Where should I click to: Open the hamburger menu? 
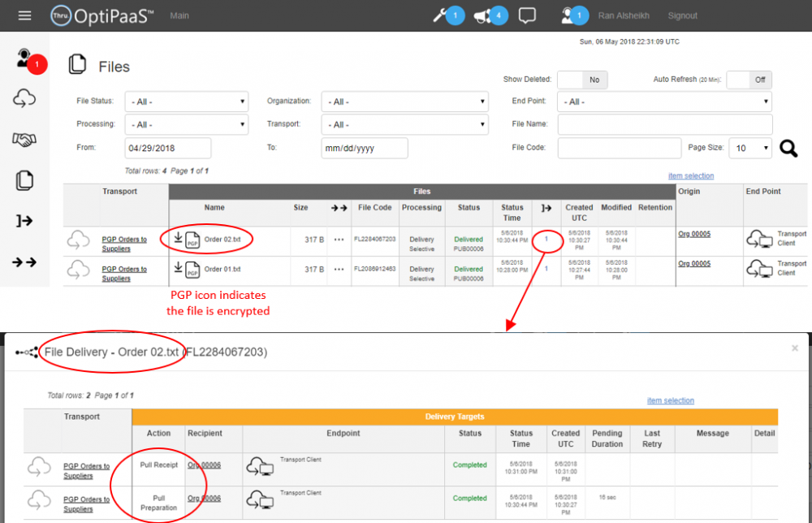tap(24, 15)
